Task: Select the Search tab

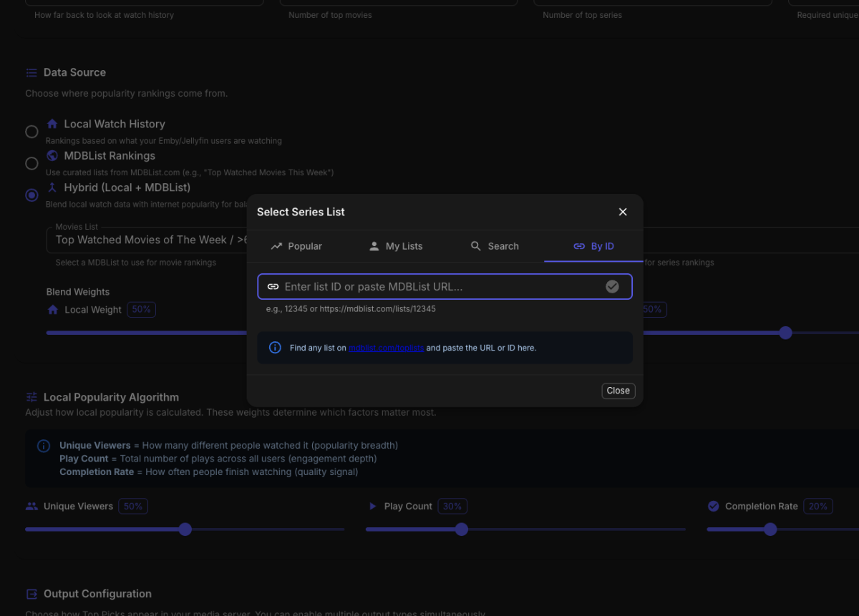Action: 494,246
